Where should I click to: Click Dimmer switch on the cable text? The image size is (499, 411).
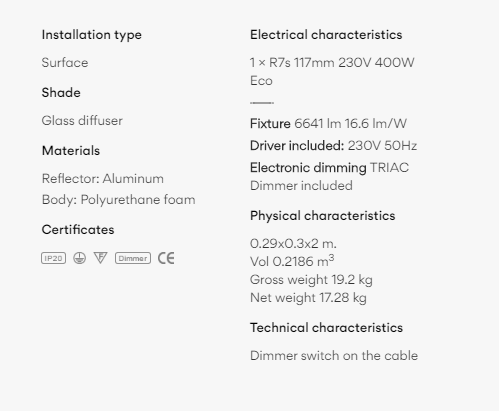334,356
